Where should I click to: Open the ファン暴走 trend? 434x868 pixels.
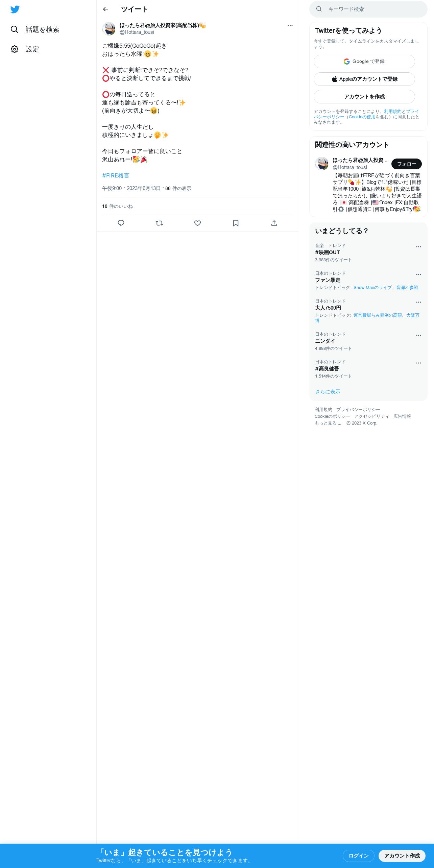(328, 280)
